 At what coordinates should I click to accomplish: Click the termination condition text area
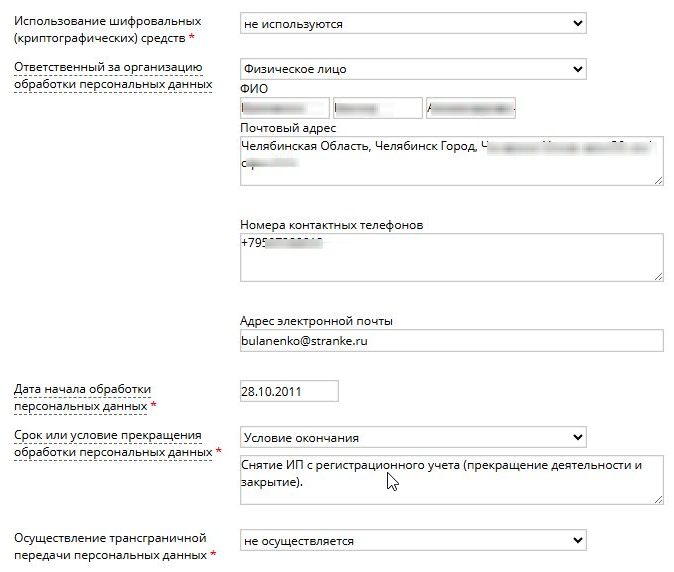click(452, 480)
